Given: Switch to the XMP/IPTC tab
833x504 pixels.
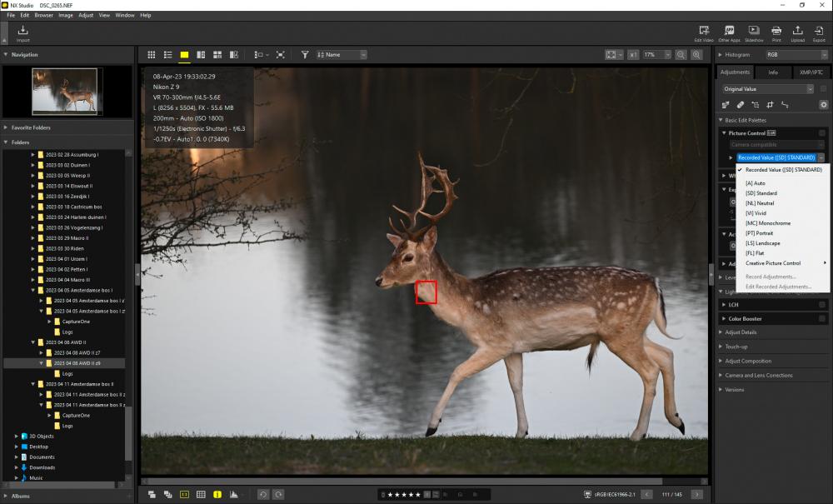Looking at the screenshot, I should (811, 72).
